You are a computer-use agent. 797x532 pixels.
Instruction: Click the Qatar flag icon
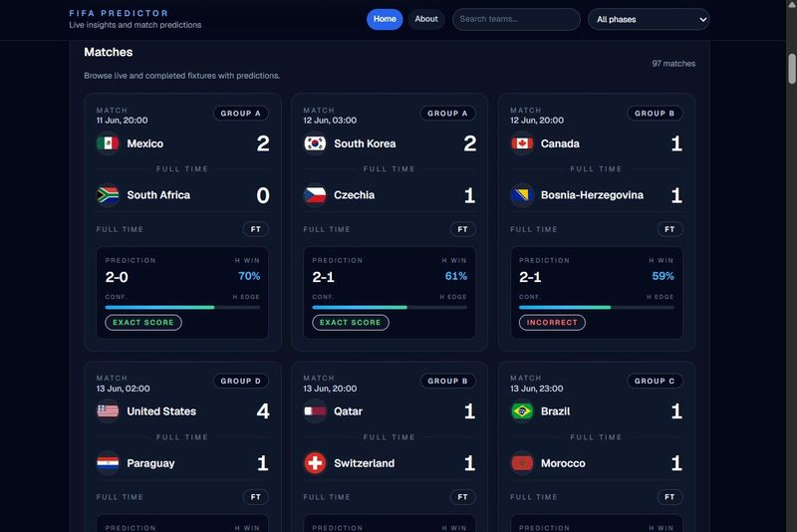(315, 411)
